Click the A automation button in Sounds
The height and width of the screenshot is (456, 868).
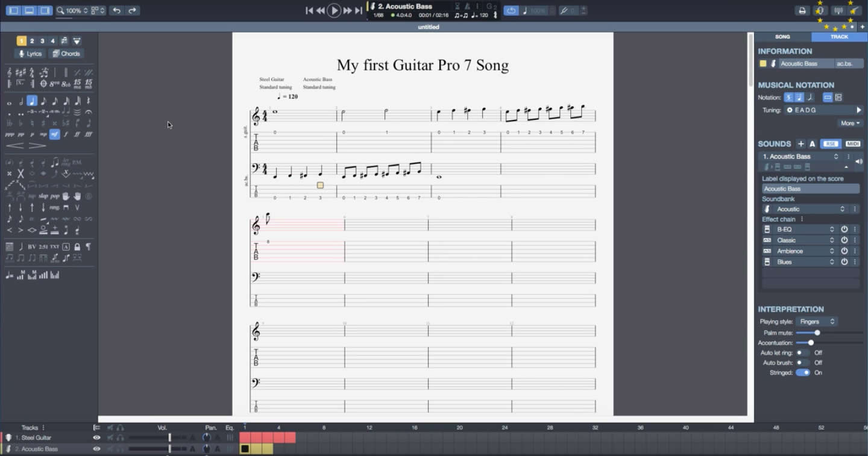tap(812, 144)
